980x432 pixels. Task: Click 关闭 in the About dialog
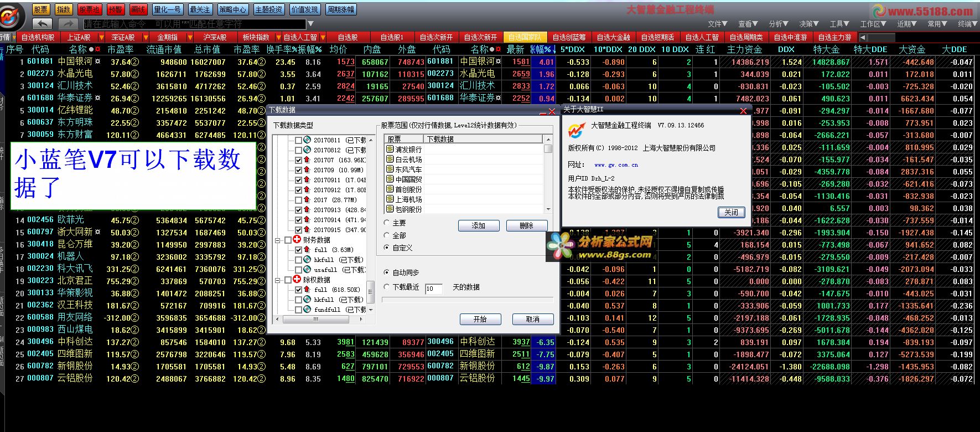click(731, 212)
